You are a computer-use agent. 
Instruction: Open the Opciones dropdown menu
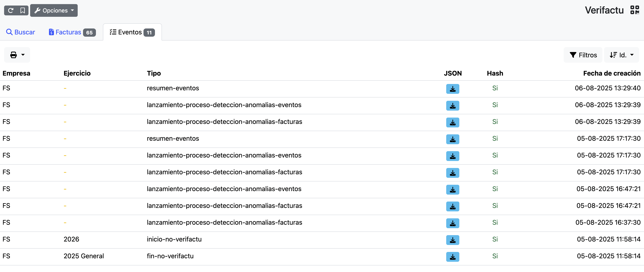54,10
